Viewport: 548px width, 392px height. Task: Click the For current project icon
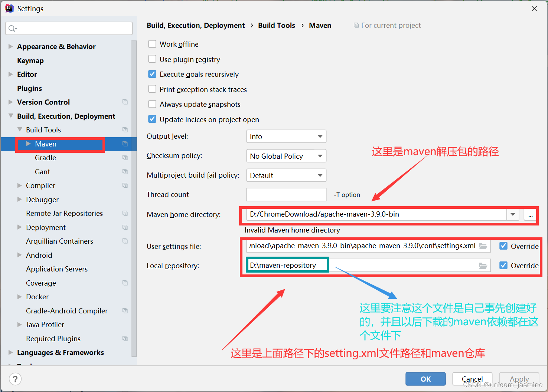pyautogui.click(x=356, y=25)
